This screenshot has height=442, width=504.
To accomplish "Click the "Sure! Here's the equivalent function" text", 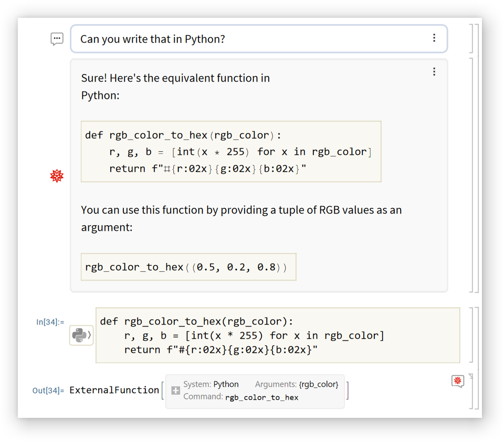I will coord(175,78).
